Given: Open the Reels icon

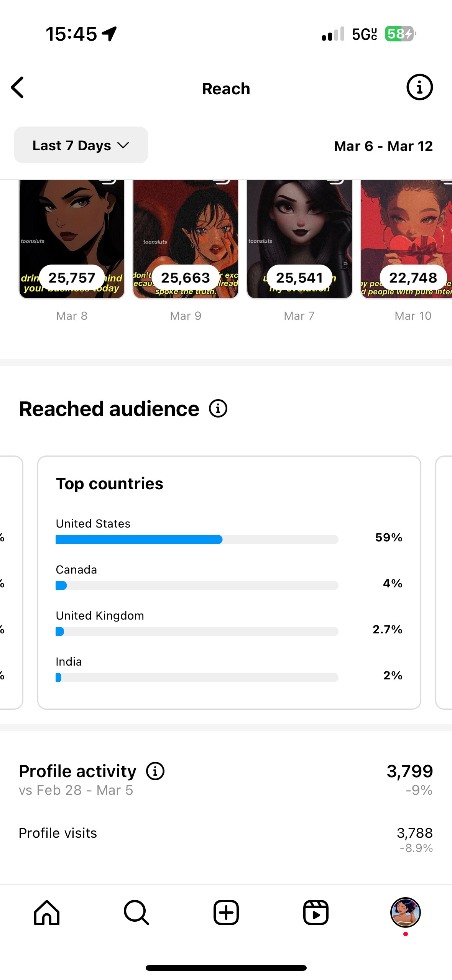Looking at the screenshot, I should coord(316,913).
